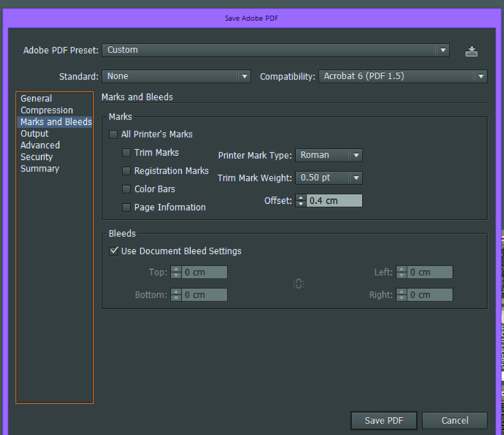504x435 pixels.
Task: Open Printer Mark Type dropdown
Action: coord(356,155)
